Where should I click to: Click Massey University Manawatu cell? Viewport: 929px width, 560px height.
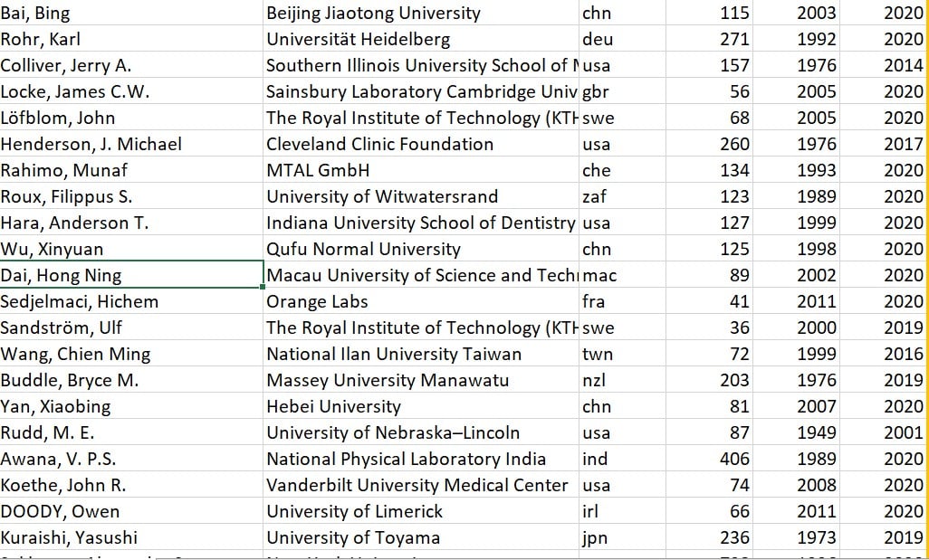click(x=421, y=379)
